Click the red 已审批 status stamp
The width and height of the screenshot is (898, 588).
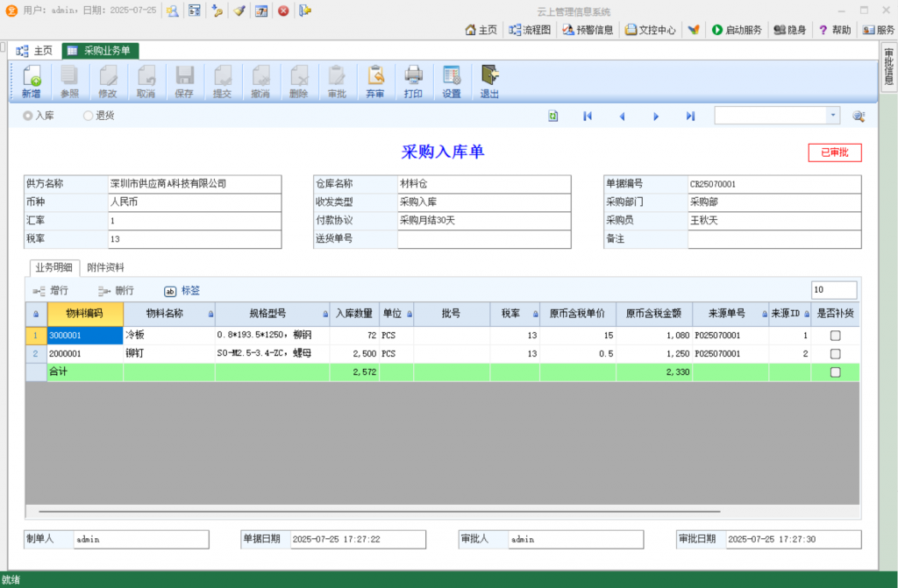835,152
